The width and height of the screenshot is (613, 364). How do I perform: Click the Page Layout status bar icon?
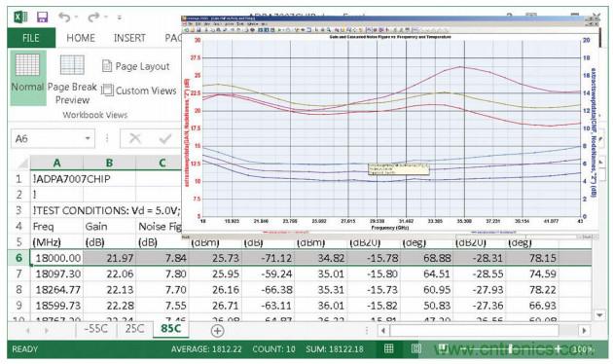pos(416,348)
